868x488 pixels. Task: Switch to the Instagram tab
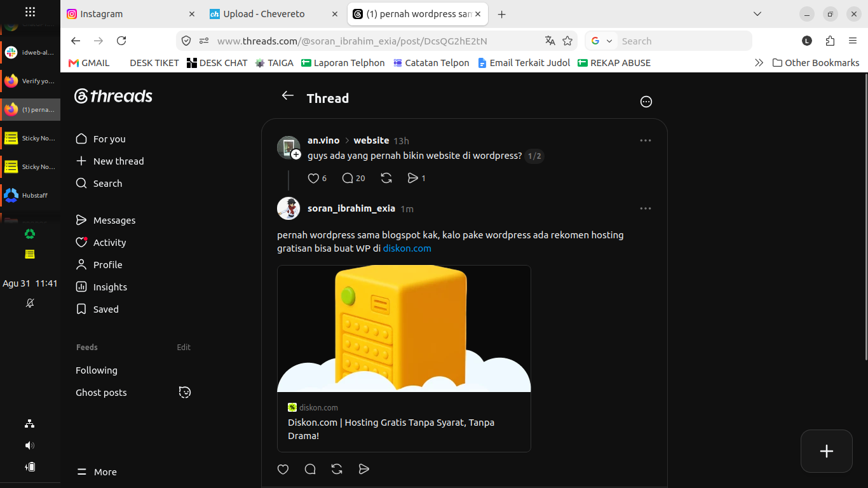tap(132, 14)
